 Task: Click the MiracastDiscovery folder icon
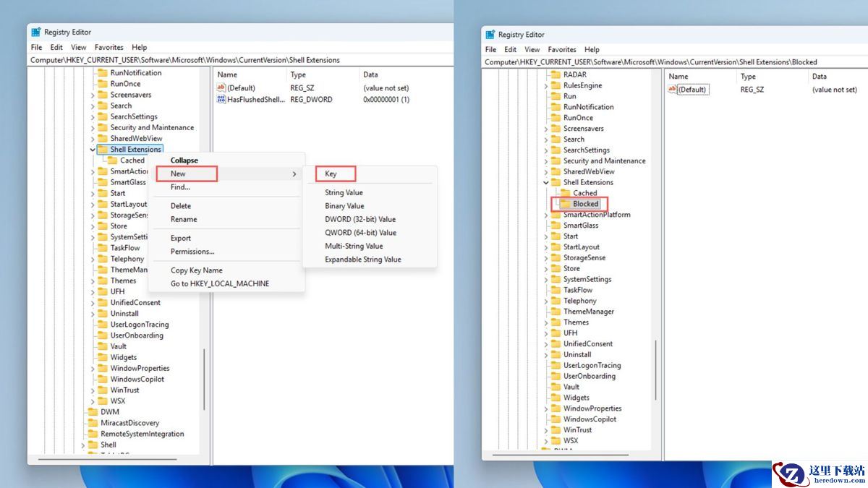[93, 423]
